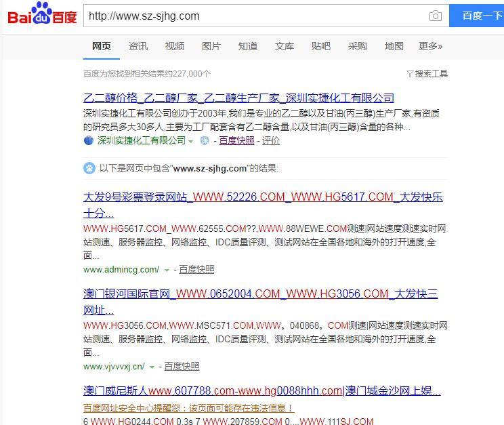504x425 pixels.
Task: Open the 采购 tab
Action: [x=358, y=46]
